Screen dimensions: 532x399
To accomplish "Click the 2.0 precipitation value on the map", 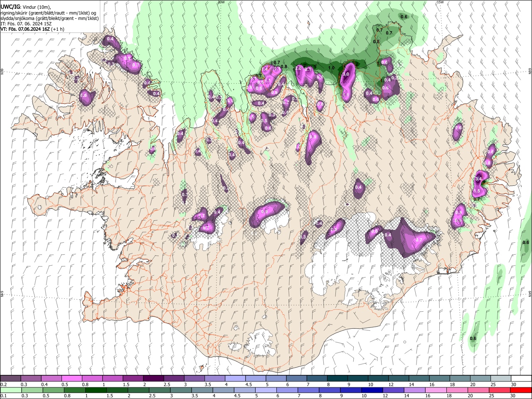I will (298, 68).
